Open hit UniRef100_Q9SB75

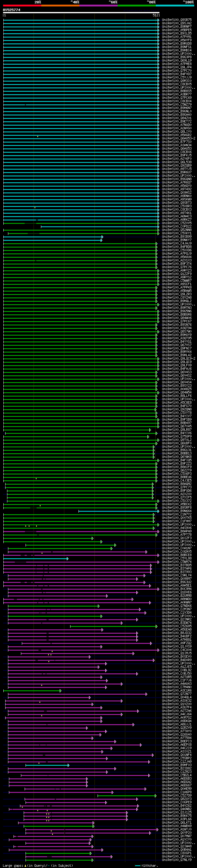click(177, 20)
